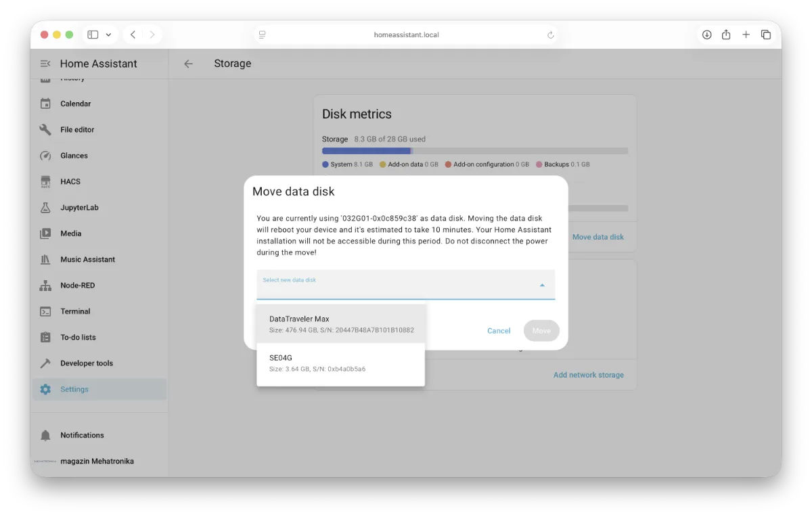Image resolution: width=812 pixels, height=517 pixels.
Task: Expand the Select new data disk dropdown
Action: click(405, 285)
